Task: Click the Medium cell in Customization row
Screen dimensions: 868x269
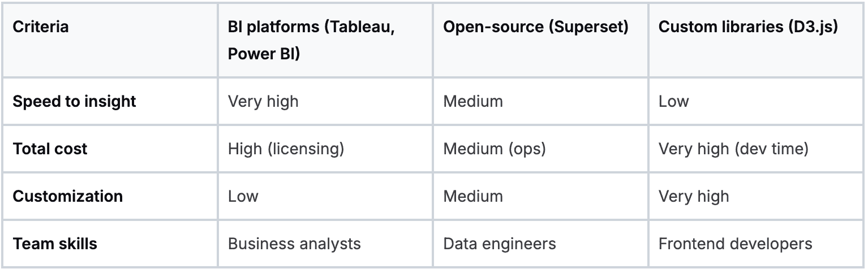Action: (x=473, y=197)
